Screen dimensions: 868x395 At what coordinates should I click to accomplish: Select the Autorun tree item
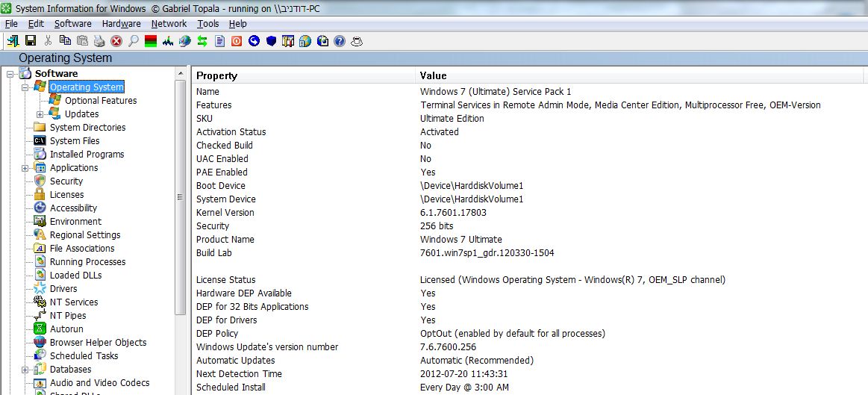click(66, 329)
